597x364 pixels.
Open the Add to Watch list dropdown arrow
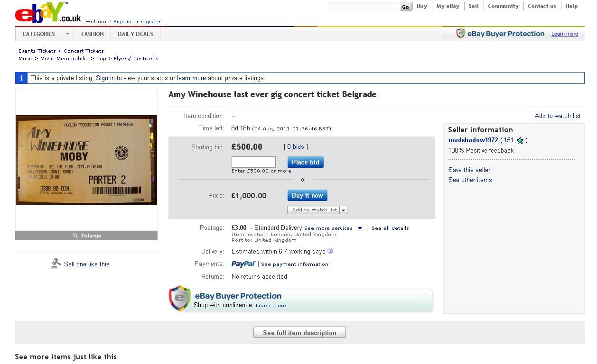344,210
